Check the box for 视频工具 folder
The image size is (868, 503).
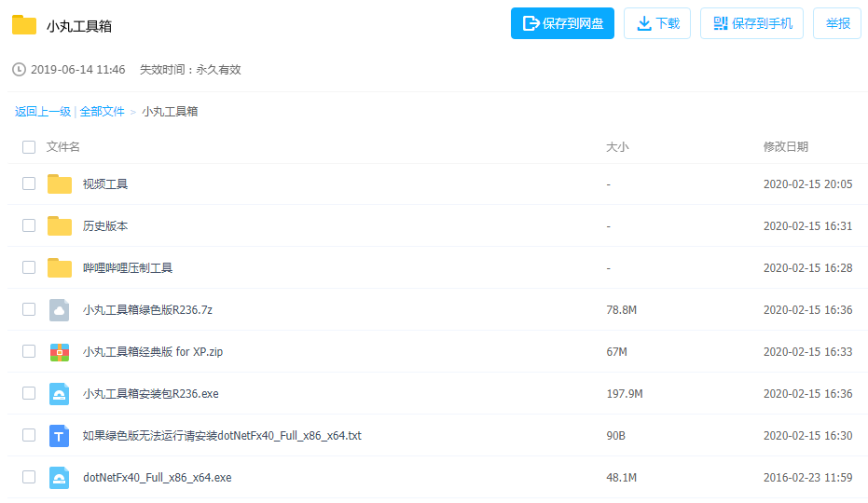(29, 184)
